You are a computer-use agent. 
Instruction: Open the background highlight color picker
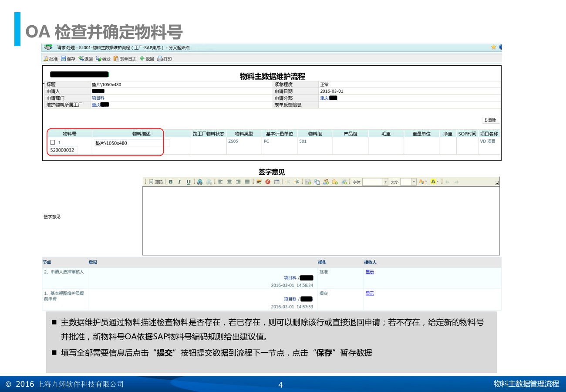[435, 182]
